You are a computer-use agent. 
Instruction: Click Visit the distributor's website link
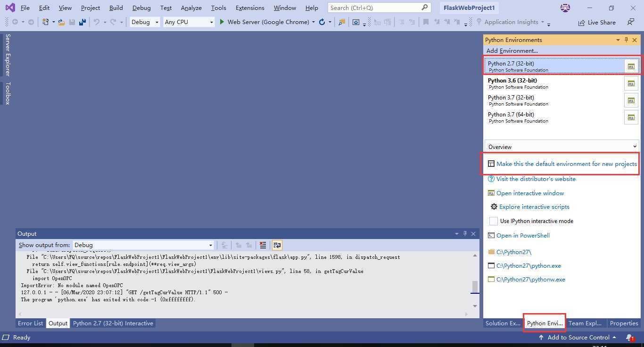click(x=536, y=179)
